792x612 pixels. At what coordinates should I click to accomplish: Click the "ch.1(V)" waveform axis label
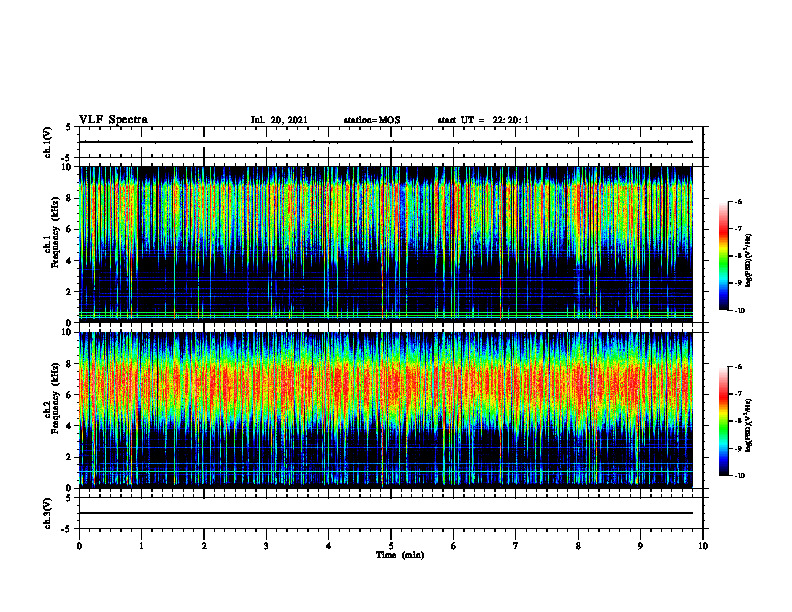47,142
